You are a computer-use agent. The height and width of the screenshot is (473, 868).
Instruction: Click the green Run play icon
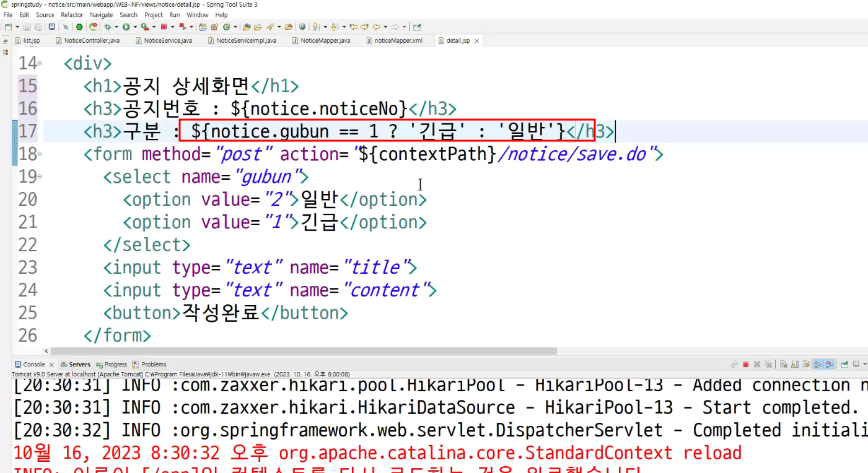pyautogui.click(x=126, y=27)
